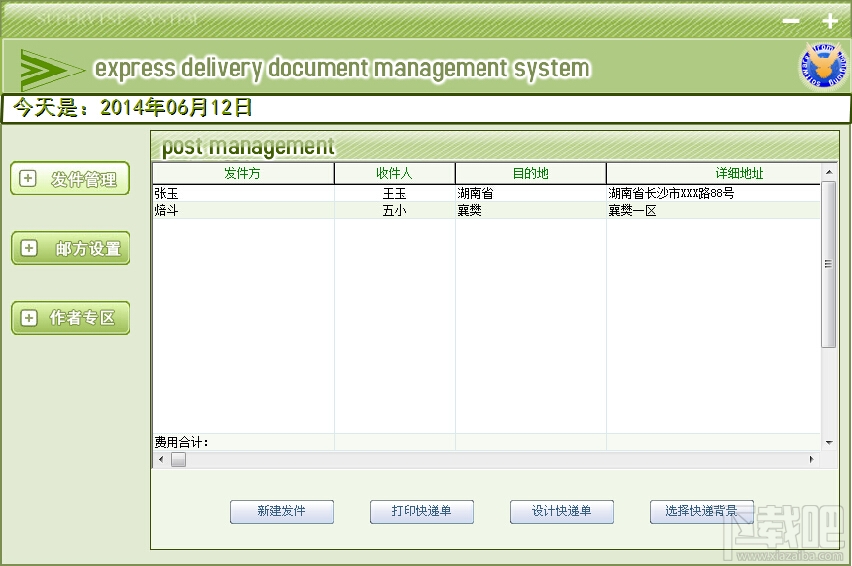Open the 发件管理 sidebar menu
Image resolution: width=852 pixels, height=566 pixels.
coord(70,178)
